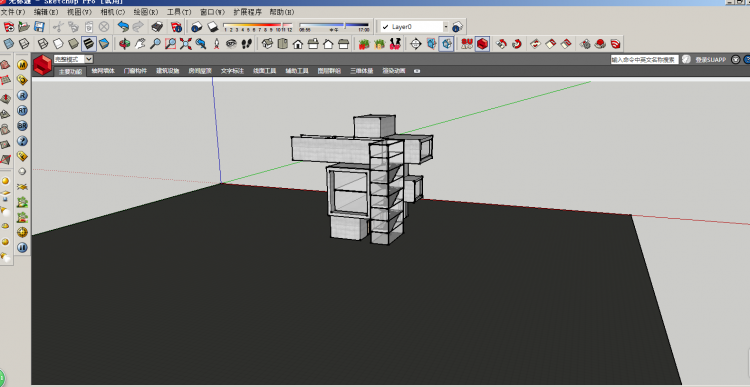Open the 相机(C) menu
Image resolution: width=750 pixels, height=387 pixels.
click(113, 12)
